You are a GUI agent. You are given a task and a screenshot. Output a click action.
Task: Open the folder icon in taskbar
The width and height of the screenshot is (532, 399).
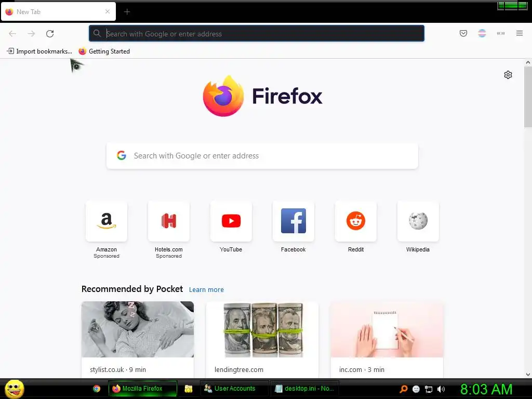(x=188, y=389)
